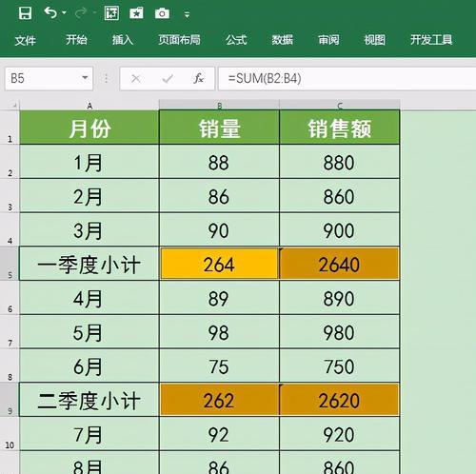476x474 pixels.
Task: Click the folder with star icon
Action: [x=136, y=13]
